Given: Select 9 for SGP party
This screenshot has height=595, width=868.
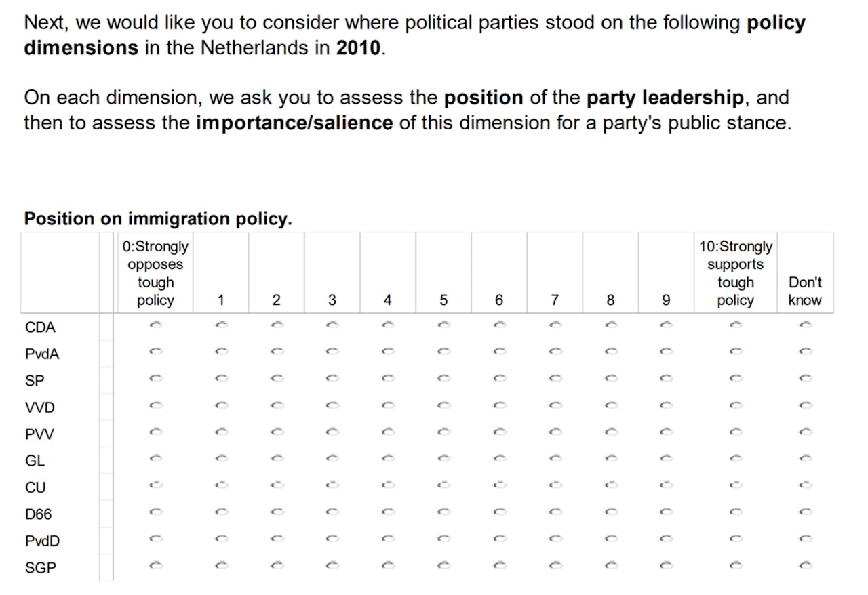Looking at the screenshot, I should pyautogui.click(x=665, y=565).
